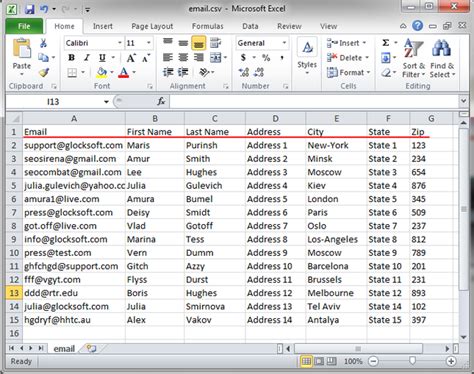The width and height of the screenshot is (474, 374).
Task: Click the Format Painter brush icon
Action: click(44, 72)
